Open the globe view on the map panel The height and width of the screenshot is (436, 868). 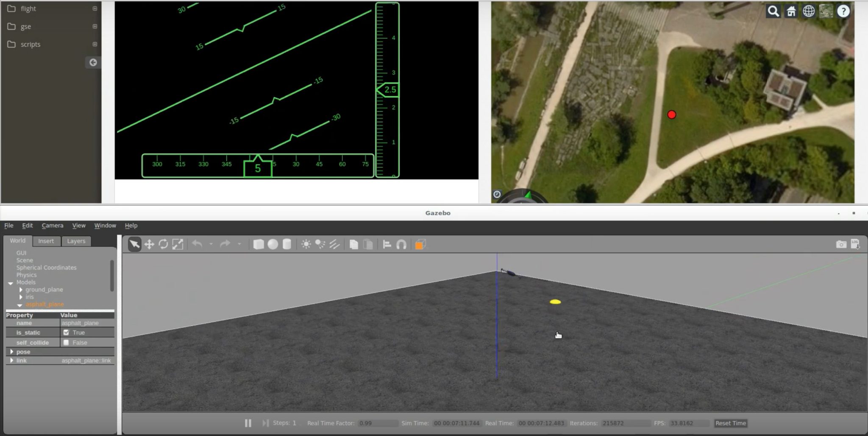point(808,11)
